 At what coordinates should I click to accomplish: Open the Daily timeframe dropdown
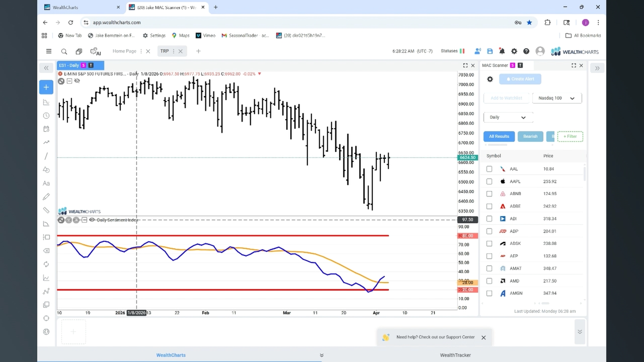508,117
